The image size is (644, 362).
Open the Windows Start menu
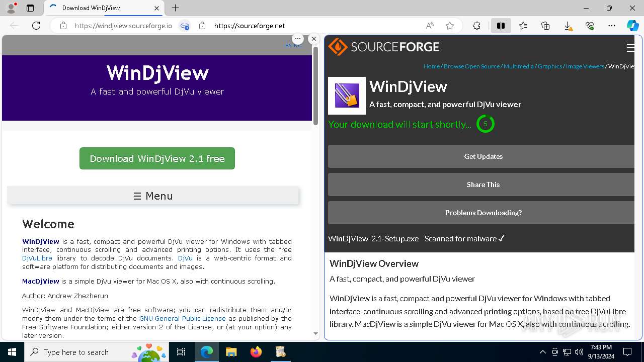tap(12, 352)
